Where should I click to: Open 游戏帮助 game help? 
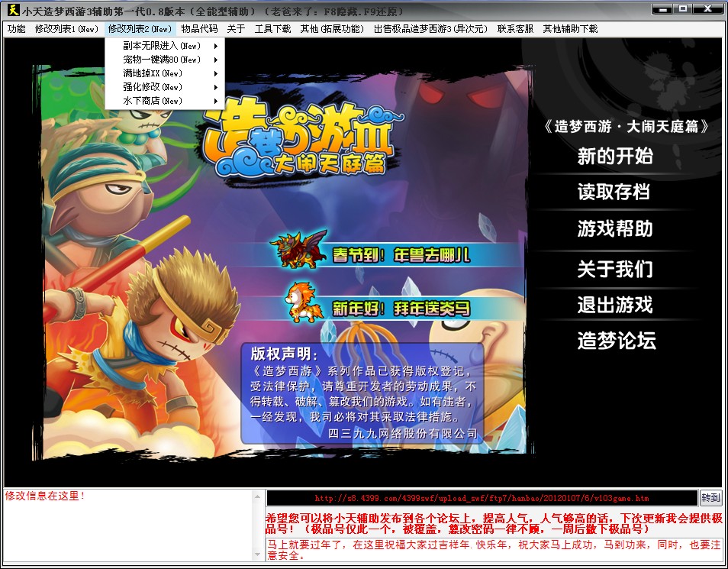tap(615, 228)
